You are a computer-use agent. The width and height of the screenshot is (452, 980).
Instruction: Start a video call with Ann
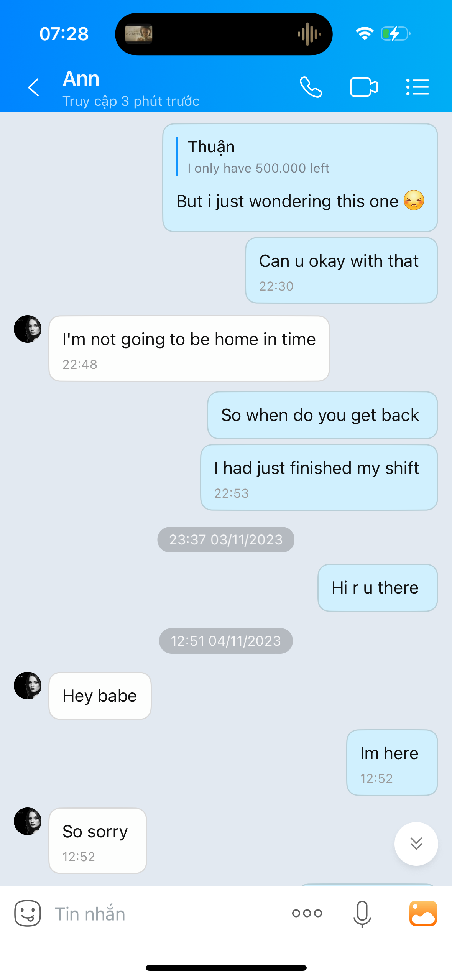pos(364,87)
